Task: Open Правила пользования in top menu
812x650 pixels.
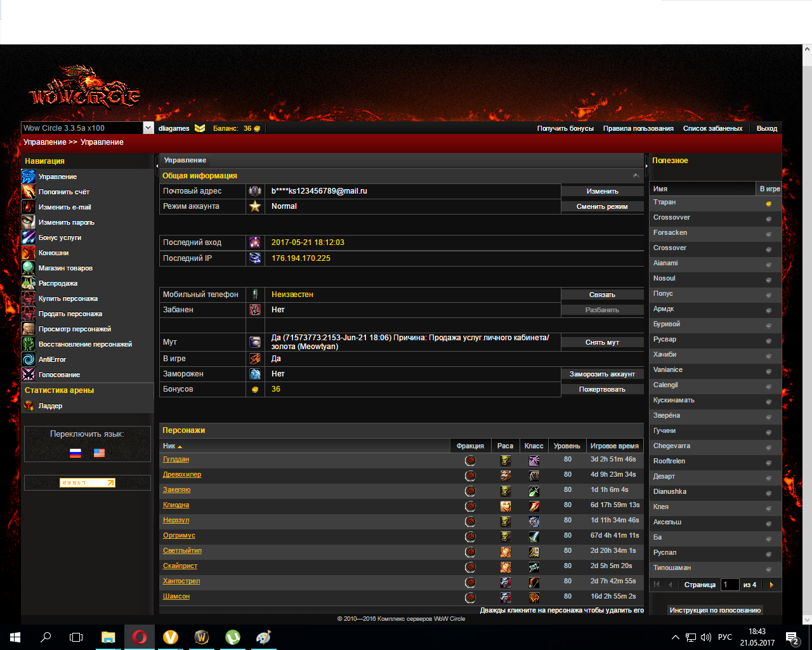Action: 638,128
